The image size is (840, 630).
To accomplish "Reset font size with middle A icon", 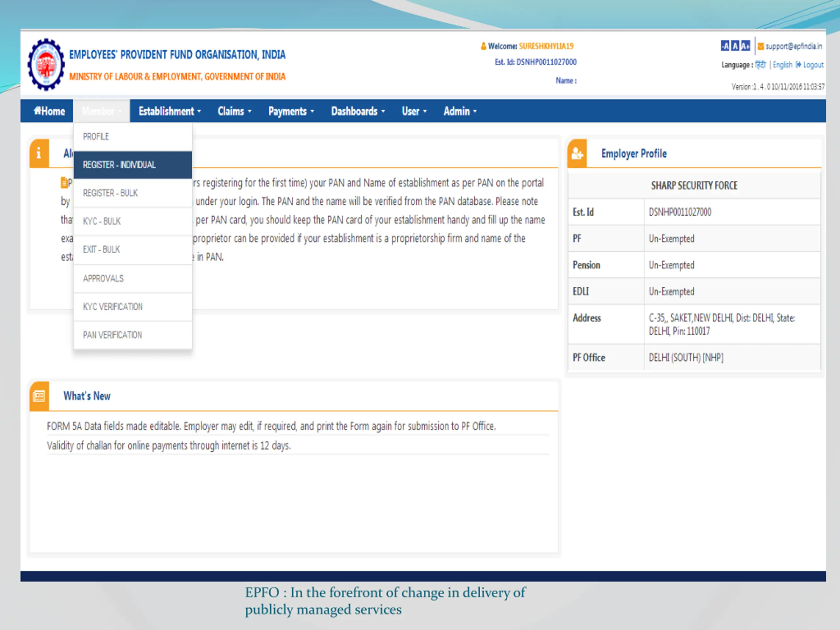I will (x=735, y=46).
